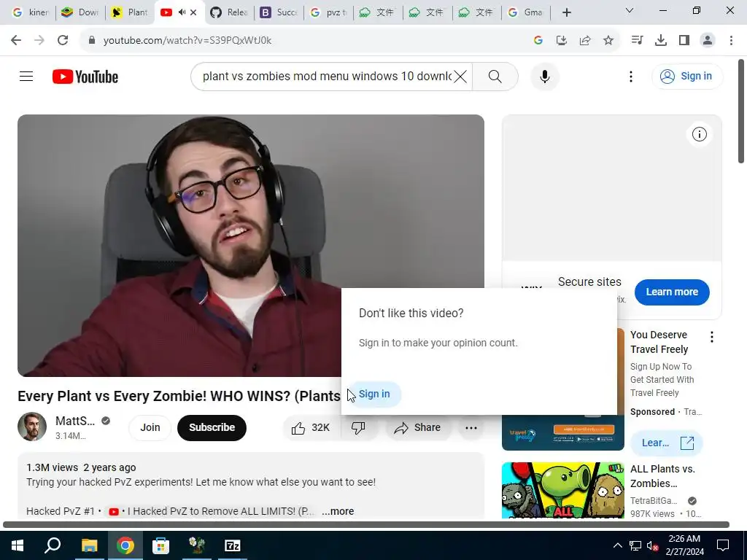Sign in via the top-right button

(x=687, y=76)
